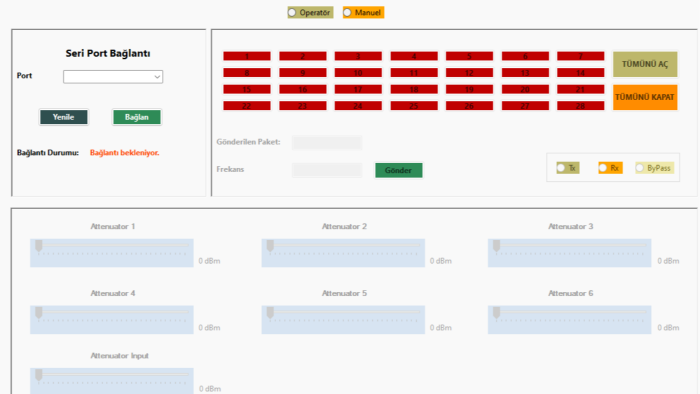Click the Attenuator 1 slider thumb
This screenshot has width=700, height=394.
(39, 246)
